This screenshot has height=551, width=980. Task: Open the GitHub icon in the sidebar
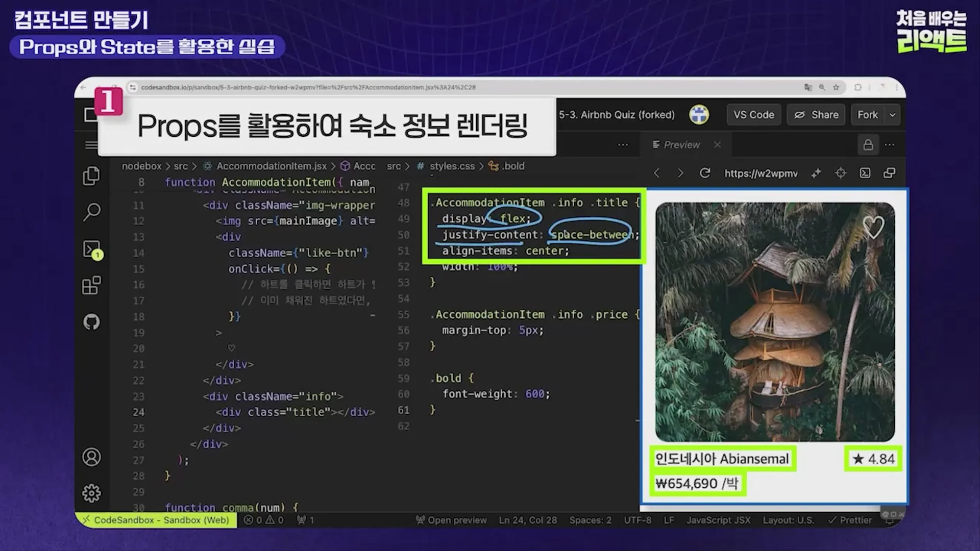(x=92, y=322)
